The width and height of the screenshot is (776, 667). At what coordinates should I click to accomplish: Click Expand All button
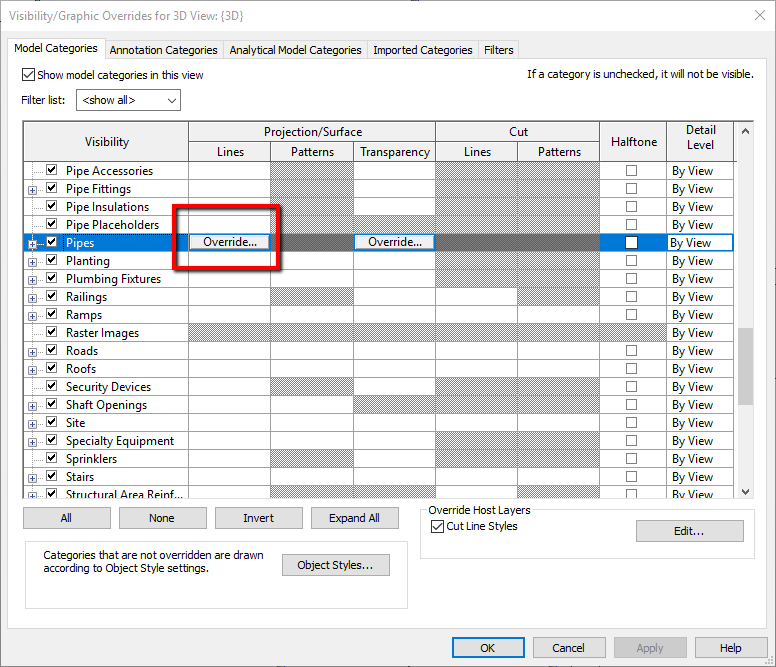[355, 518]
